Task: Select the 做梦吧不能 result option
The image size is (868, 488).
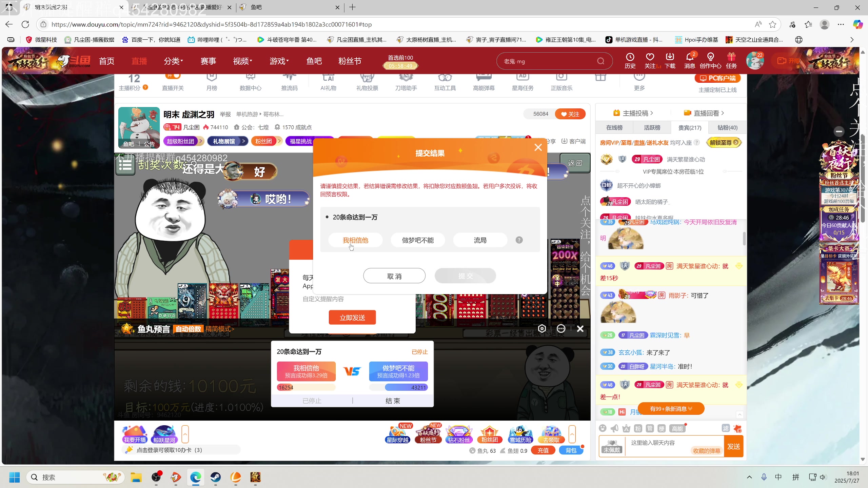Action: point(418,240)
